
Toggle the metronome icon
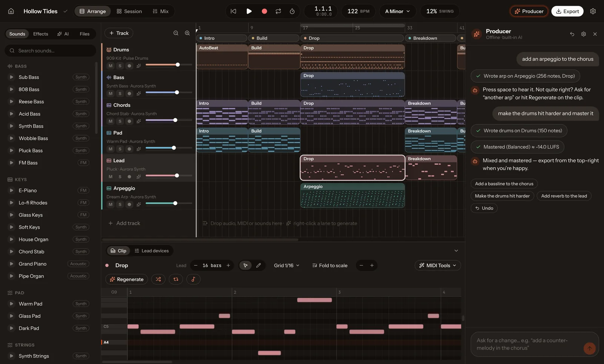point(292,11)
